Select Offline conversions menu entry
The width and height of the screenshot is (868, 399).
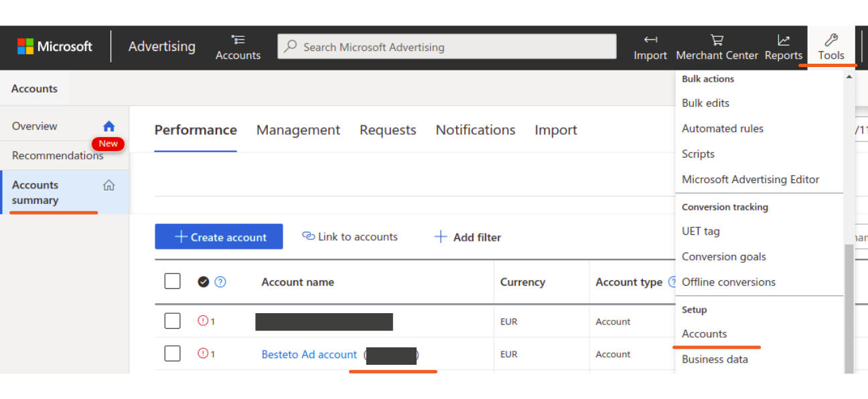[x=728, y=282]
